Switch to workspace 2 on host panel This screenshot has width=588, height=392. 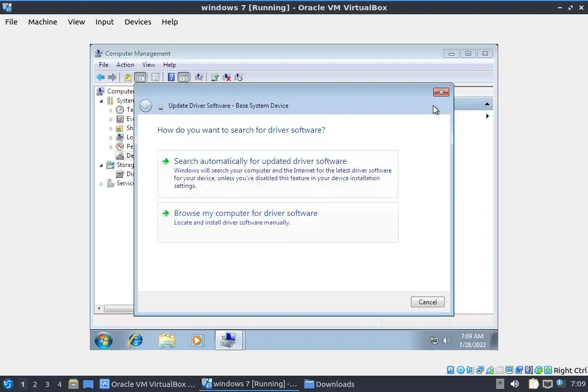tap(35, 384)
